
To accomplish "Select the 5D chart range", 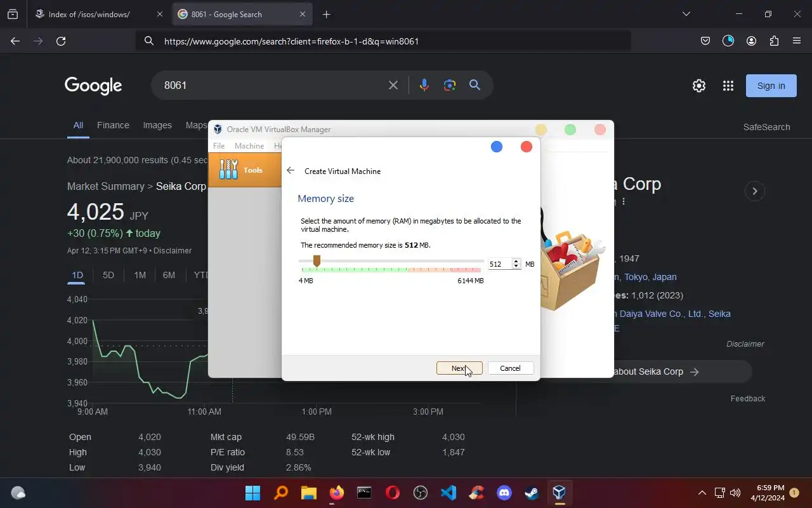I will click(x=108, y=275).
